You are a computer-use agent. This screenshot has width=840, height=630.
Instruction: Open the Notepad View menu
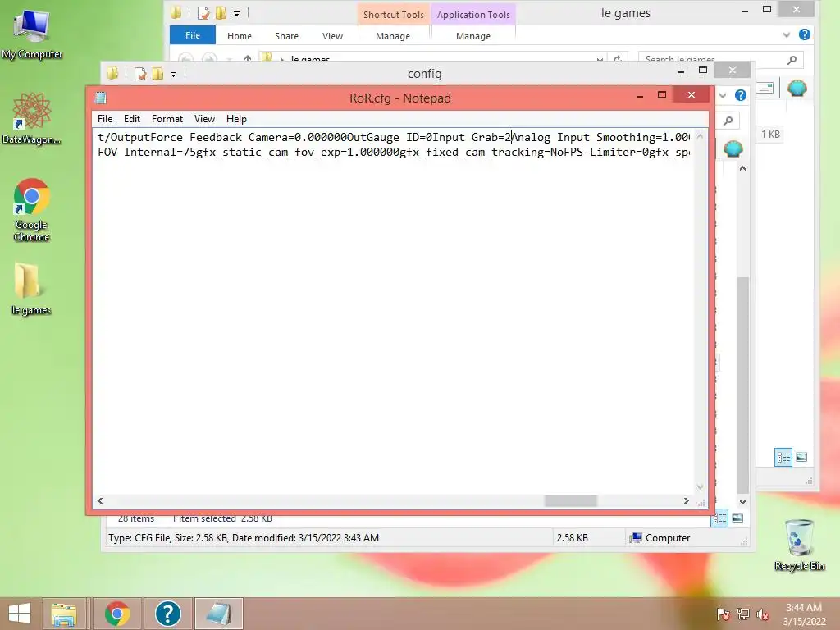click(x=204, y=119)
